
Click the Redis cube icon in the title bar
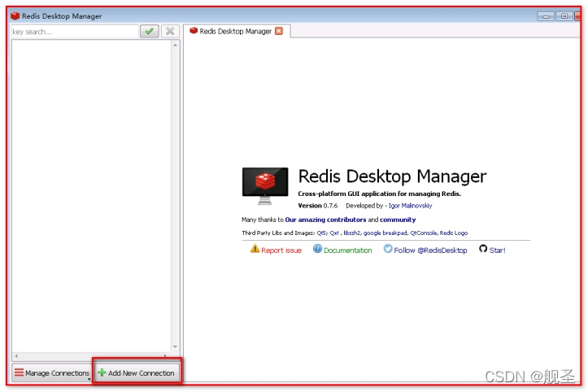[x=15, y=15]
